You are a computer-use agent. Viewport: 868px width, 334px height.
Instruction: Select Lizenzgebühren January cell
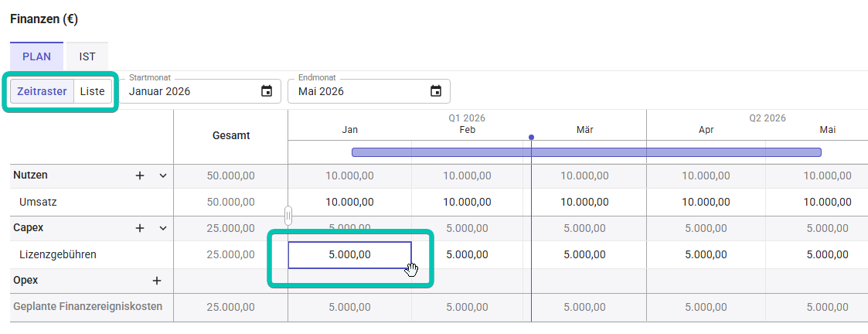(x=349, y=254)
